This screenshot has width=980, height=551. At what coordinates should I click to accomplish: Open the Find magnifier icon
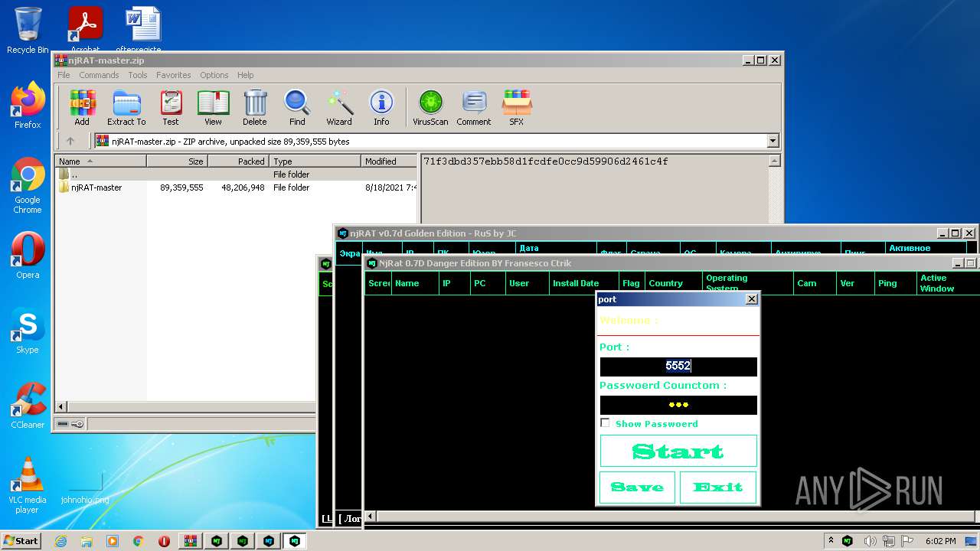pos(297,107)
